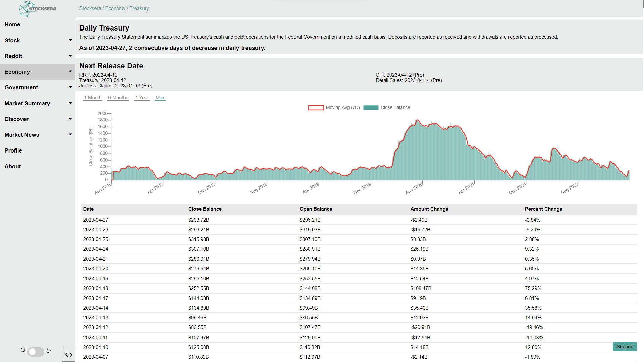This screenshot has width=644, height=362.
Task: Open the Home menu item
Action: 12,24
